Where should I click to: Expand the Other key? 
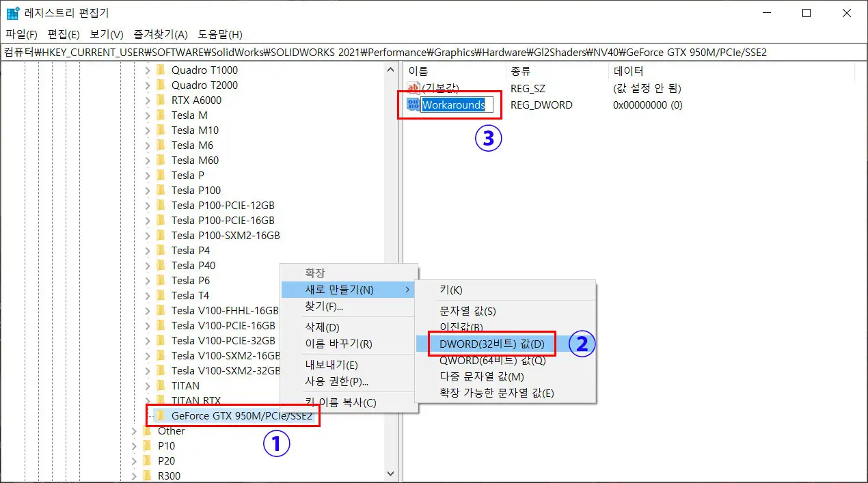point(133,430)
